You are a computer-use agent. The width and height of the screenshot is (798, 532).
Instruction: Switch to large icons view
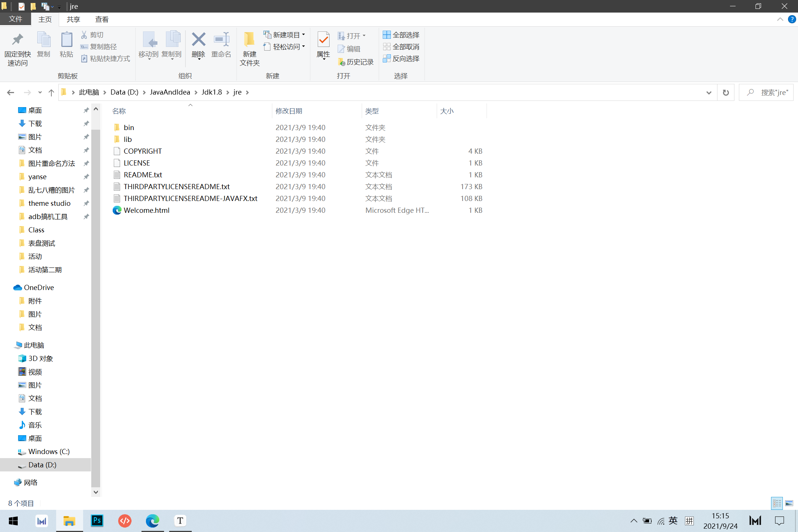click(789, 503)
